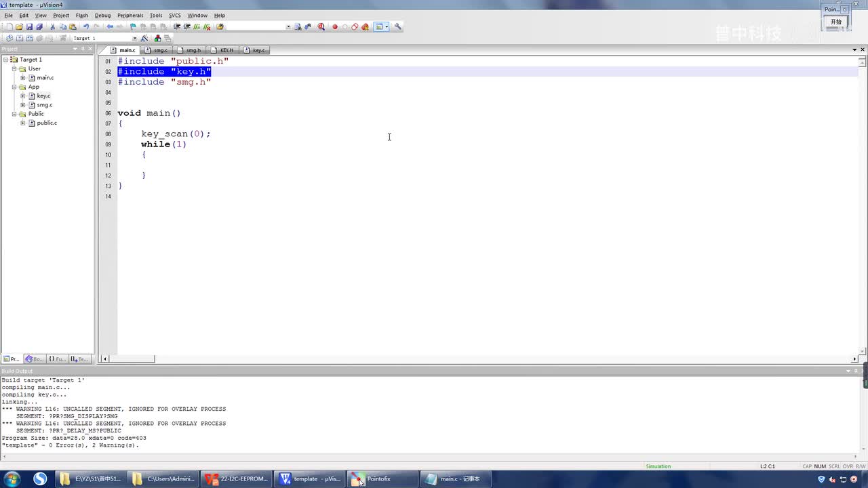Collapse the User folder group

14,68
